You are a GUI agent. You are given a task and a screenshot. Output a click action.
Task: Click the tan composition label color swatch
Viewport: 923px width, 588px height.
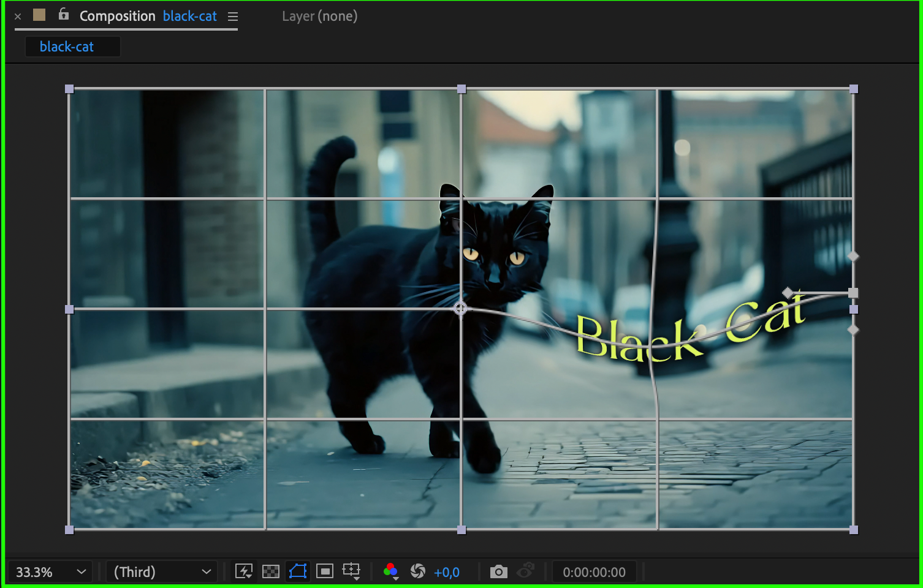coord(39,15)
